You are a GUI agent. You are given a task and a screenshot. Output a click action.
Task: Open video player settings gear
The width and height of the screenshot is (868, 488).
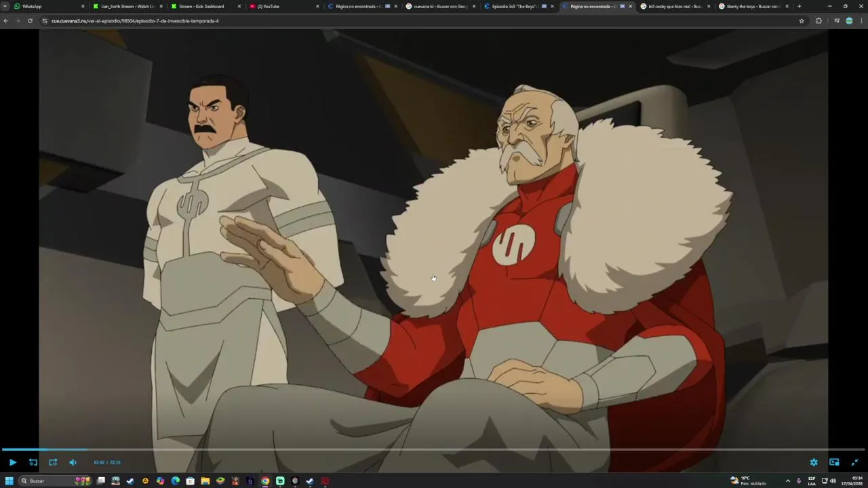(x=814, y=462)
